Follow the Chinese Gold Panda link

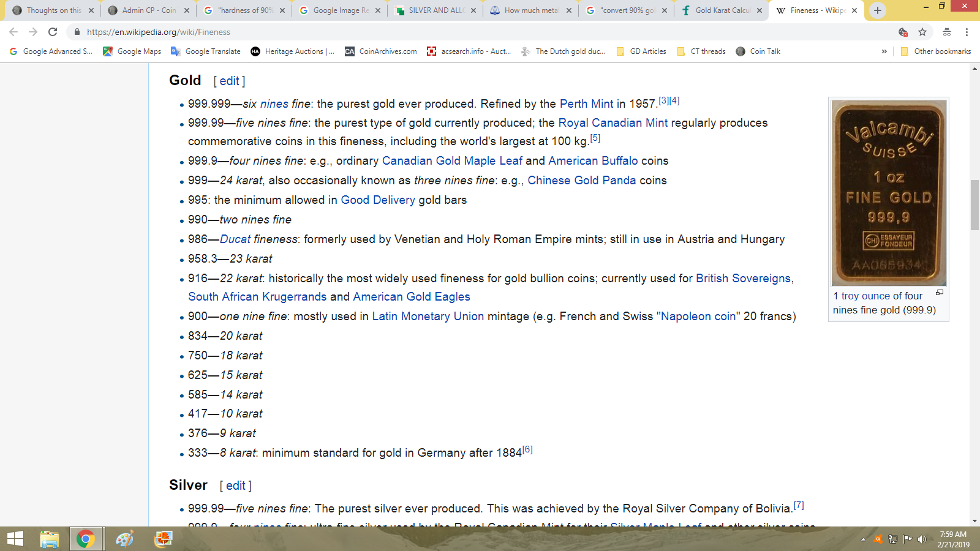(581, 181)
